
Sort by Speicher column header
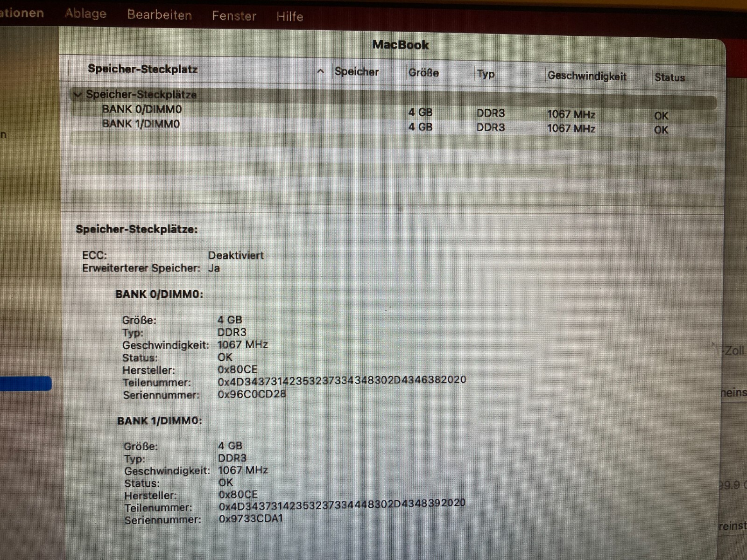(357, 72)
